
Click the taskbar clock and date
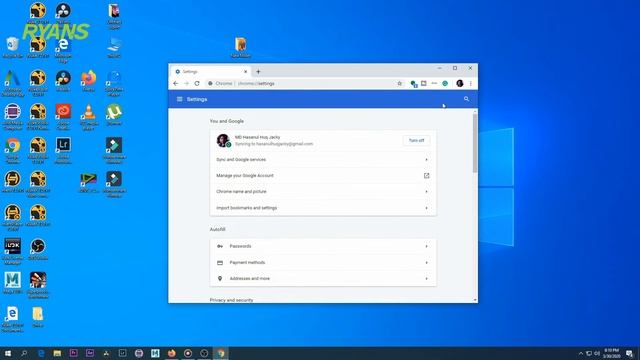point(611,353)
